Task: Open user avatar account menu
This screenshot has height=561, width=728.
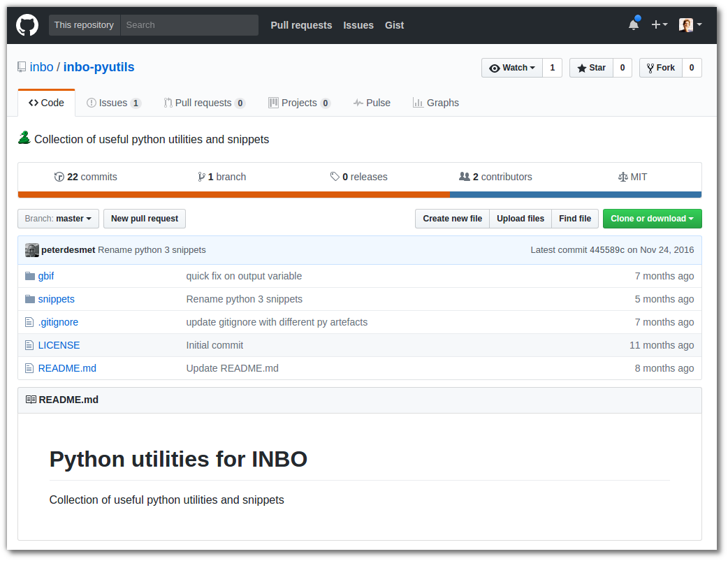Action: coord(690,24)
